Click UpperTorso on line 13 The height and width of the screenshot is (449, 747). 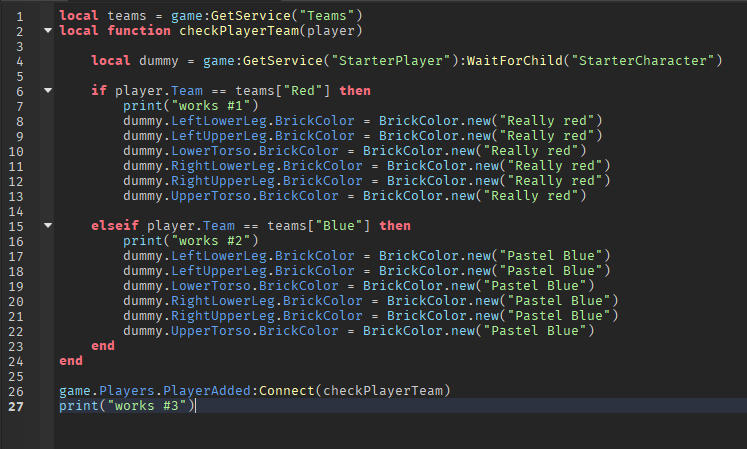(x=211, y=195)
